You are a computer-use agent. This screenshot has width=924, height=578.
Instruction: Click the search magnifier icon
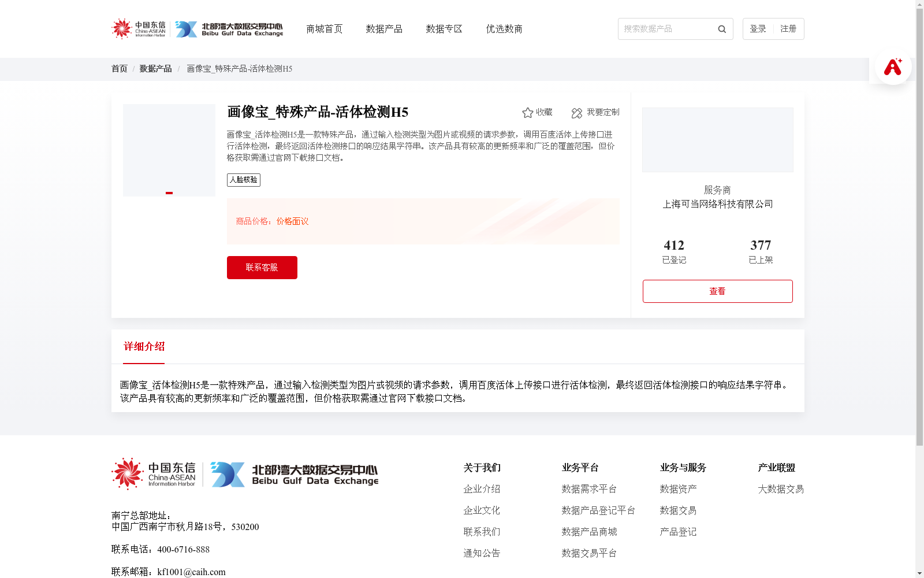(722, 29)
